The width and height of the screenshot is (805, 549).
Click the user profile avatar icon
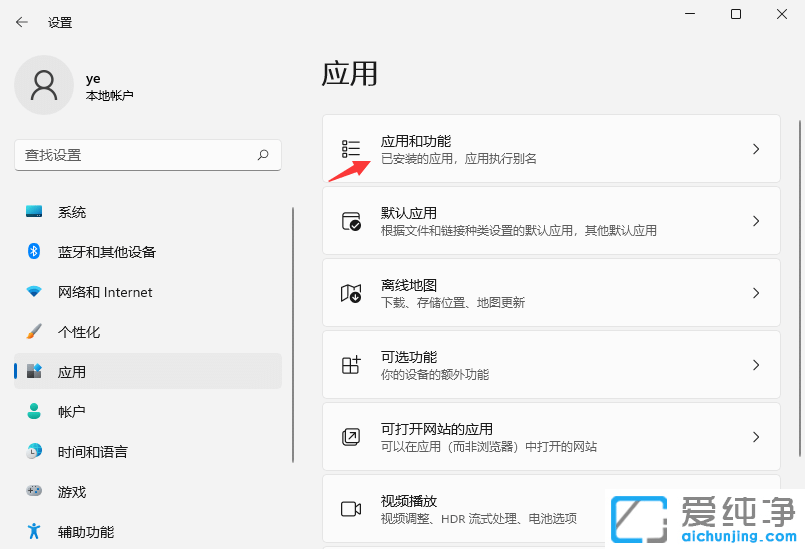point(43,85)
